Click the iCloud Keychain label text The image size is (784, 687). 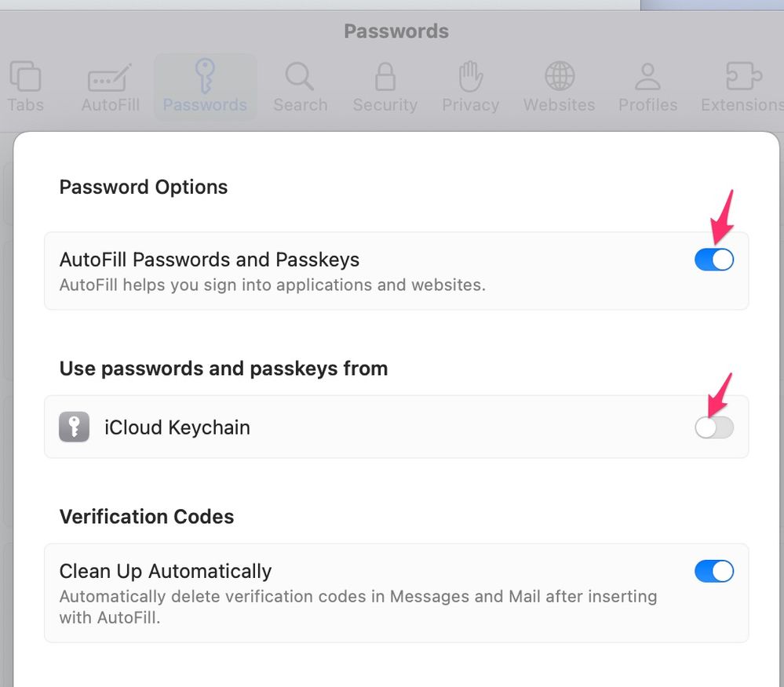[x=177, y=427]
